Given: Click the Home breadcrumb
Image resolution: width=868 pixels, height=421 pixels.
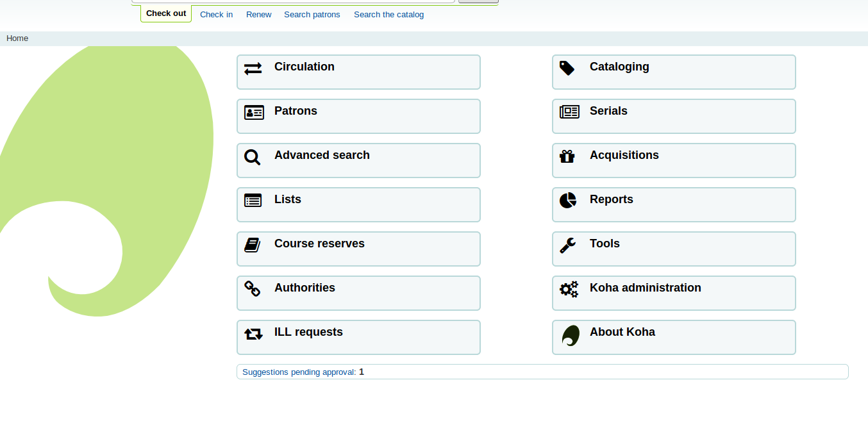Looking at the screenshot, I should [x=17, y=38].
